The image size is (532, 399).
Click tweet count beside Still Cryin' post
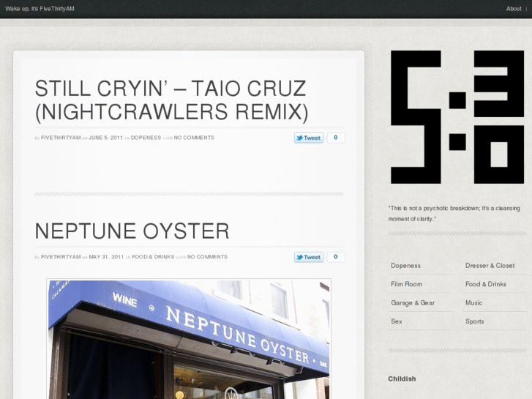click(x=336, y=138)
